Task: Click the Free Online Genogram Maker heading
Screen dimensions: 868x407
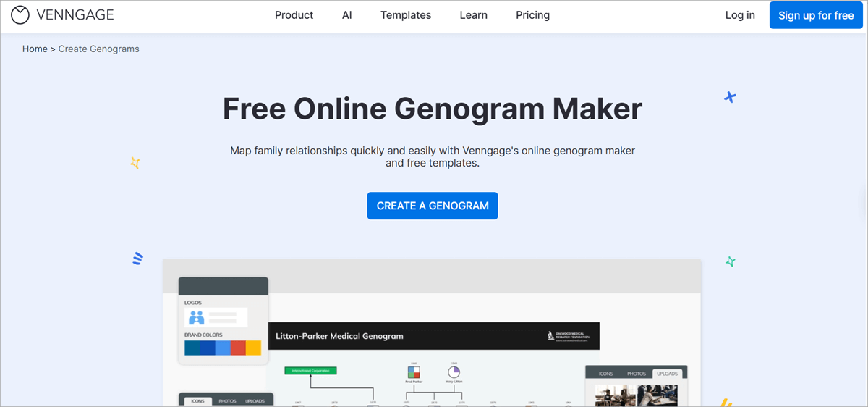Action: pos(433,109)
